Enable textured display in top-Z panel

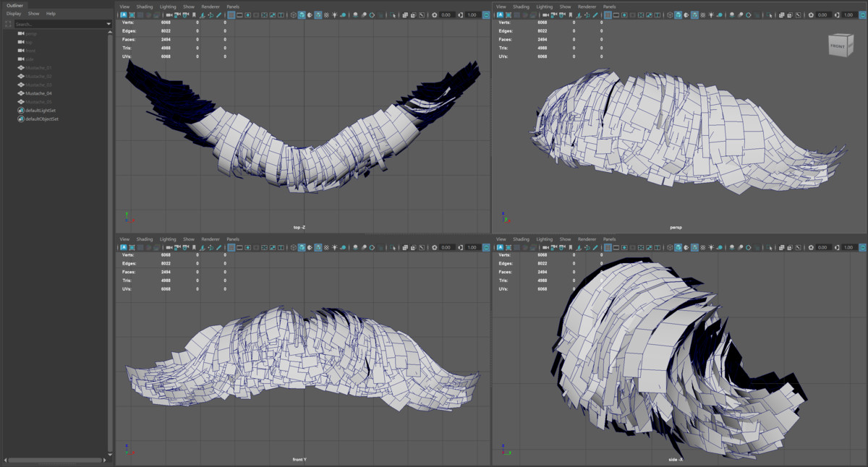click(x=326, y=14)
